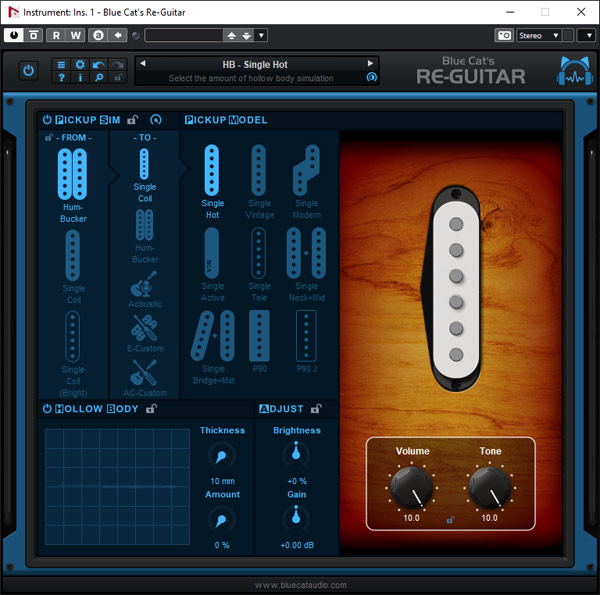The height and width of the screenshot is (595, 600).
Task: Choose the Single Modern pickup model
Action: point(306,171)
